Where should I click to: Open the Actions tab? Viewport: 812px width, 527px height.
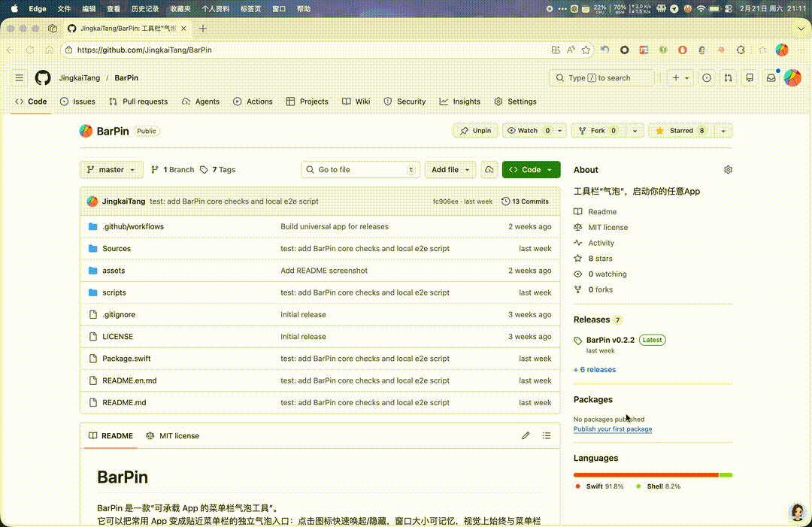pyautogui.click(x=253, y=102)
